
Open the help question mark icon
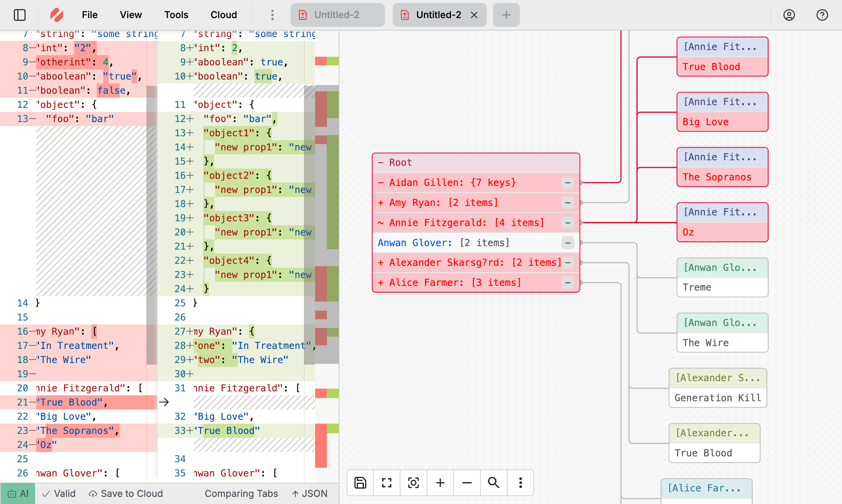(x=822, y=15)
